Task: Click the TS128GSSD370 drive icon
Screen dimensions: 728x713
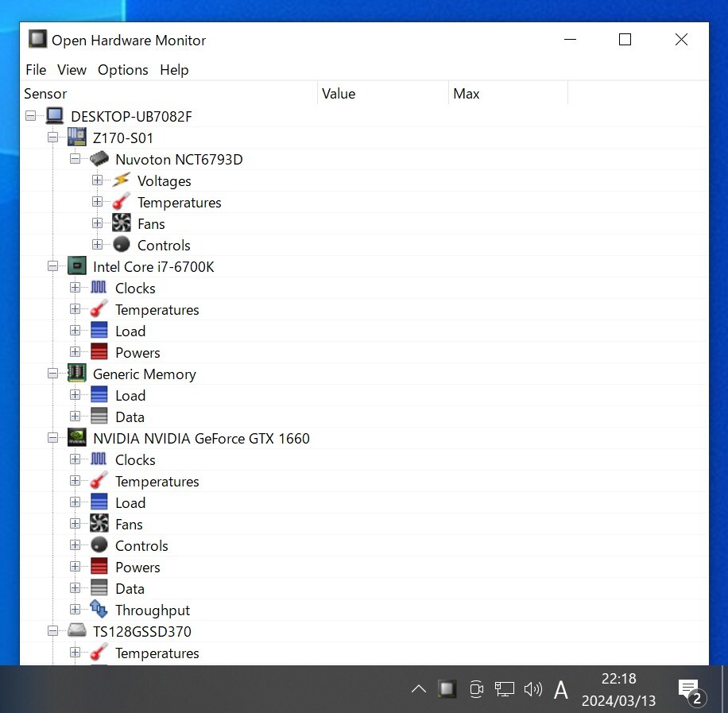Action: (76, 631)
